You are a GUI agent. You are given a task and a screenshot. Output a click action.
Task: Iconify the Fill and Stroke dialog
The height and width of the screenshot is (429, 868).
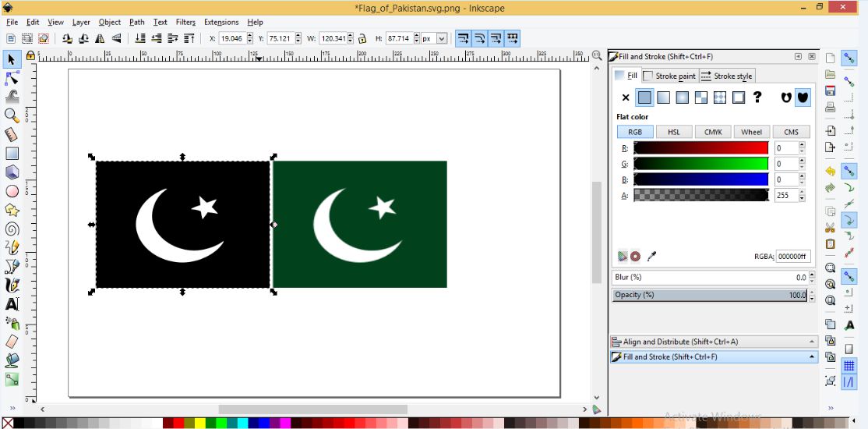click(x=798, y=56)
